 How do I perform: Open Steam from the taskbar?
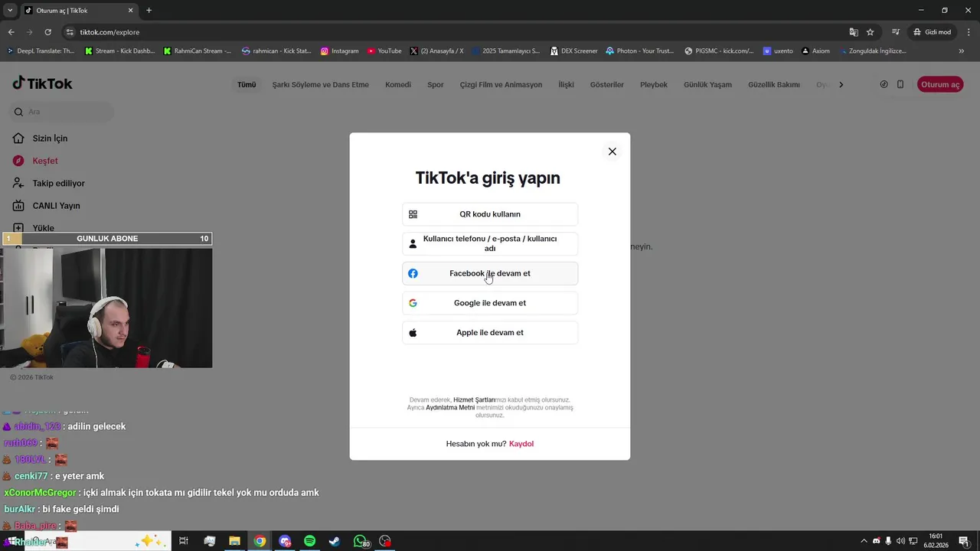tap(335, 541)
